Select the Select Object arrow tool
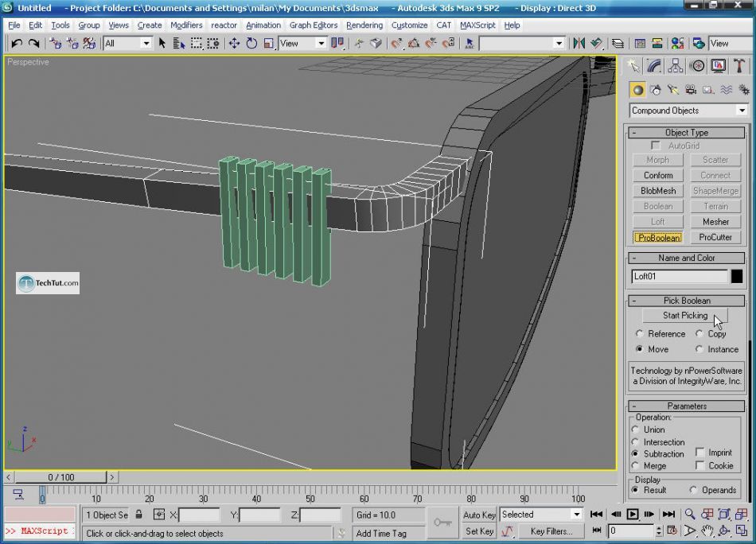This screenshot has height=544, width=756. click(162, 44)
